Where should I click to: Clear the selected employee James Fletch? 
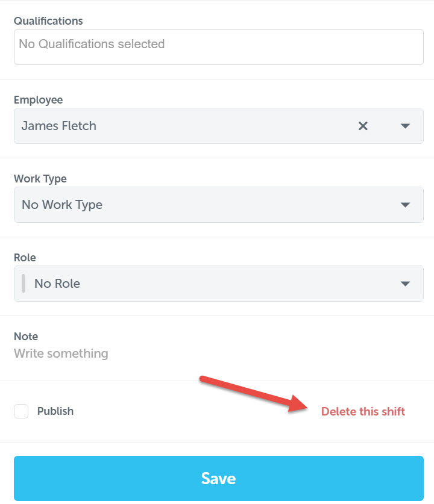tap(363, 126)
